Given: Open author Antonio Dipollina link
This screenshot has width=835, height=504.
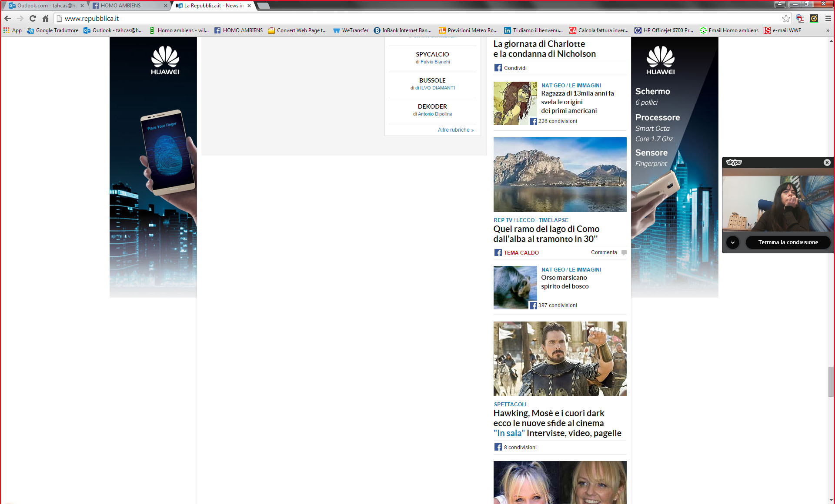Looking at the screenshot, I should pos(435,114).
